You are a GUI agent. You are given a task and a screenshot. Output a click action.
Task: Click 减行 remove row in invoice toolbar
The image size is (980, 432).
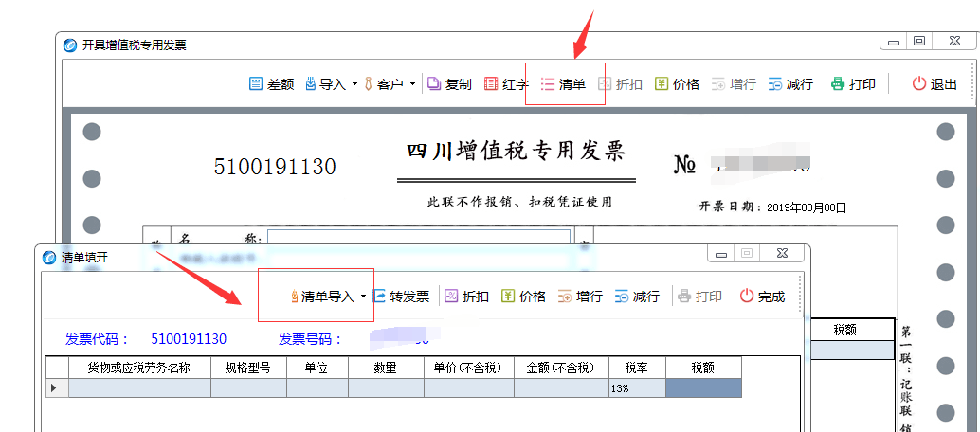point(790,84)
